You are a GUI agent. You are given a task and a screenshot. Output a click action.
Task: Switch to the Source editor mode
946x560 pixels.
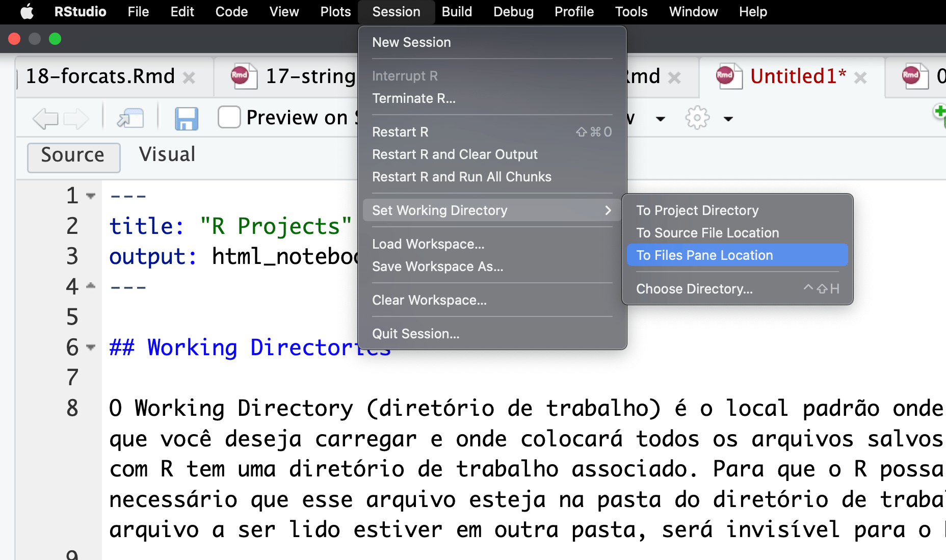coord(73,155)
